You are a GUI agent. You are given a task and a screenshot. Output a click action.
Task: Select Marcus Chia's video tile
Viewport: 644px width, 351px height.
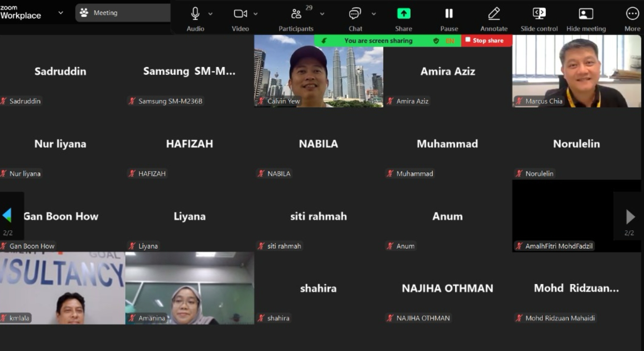(x=576, y=71)
